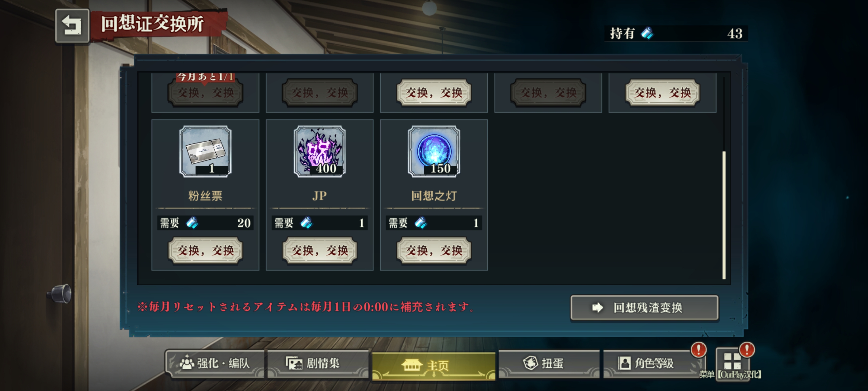This screenshot has width=868, height=391.
Task: Click the back arrow icon
Action: point(72,25)
